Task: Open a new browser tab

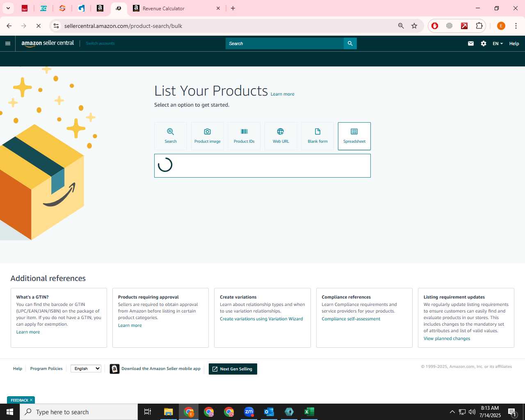Action: (233, 8)
